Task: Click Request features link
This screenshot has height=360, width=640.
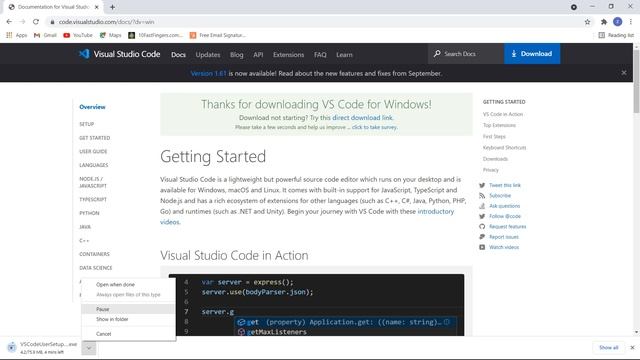Action: pyautogui.click(x=508, y=227)
